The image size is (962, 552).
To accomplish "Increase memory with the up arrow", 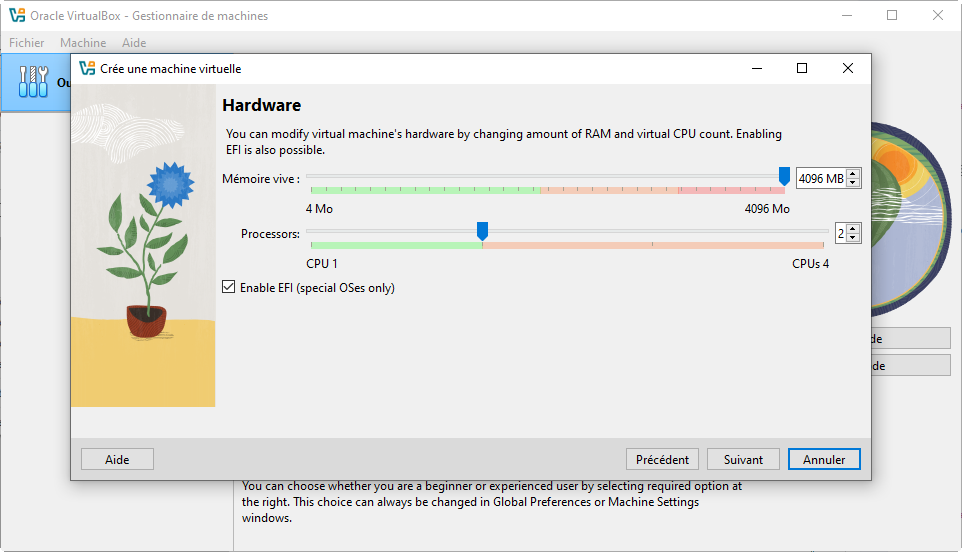I will tap(853, 174).
